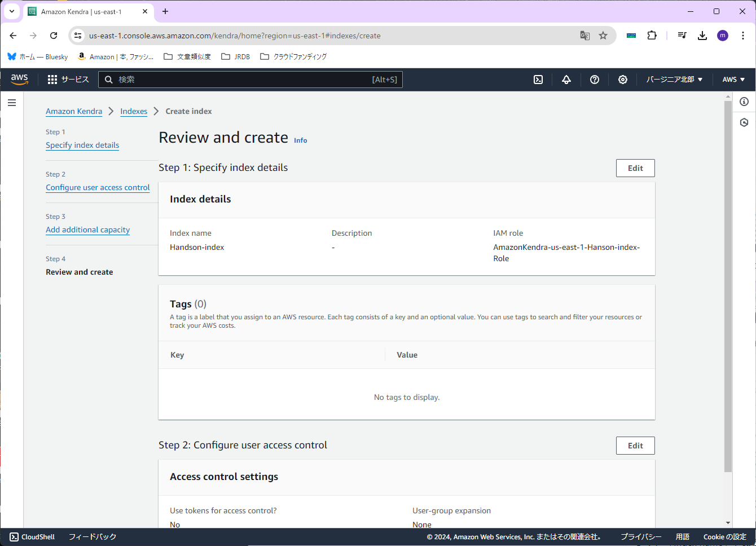Screen dimensions: 756x546
Task: Click the browser address bar URL
Action: click(x=235, y=36)
